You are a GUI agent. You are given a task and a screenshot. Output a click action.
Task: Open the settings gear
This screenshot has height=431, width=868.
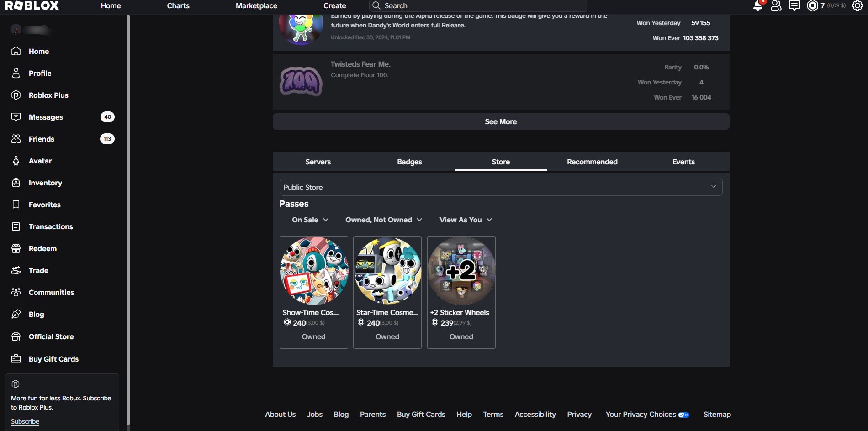pos(857,5)
